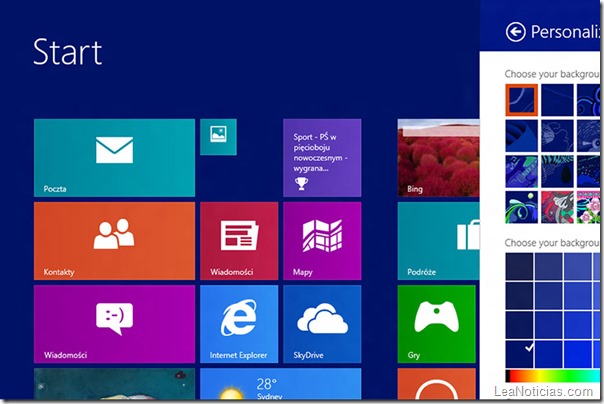The height and width of the screenshot is (404, 604).
Task: Choose the green swirl with moon background
Action: [522, 207]
